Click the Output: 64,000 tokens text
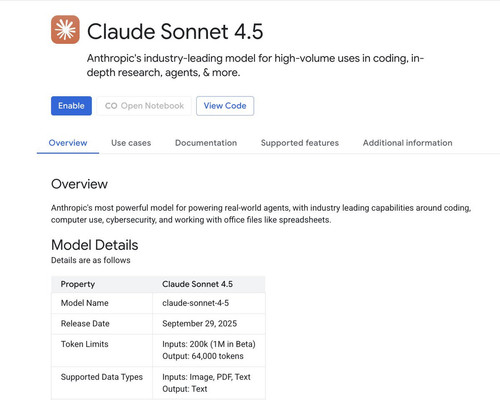 [x=203, y=356]
